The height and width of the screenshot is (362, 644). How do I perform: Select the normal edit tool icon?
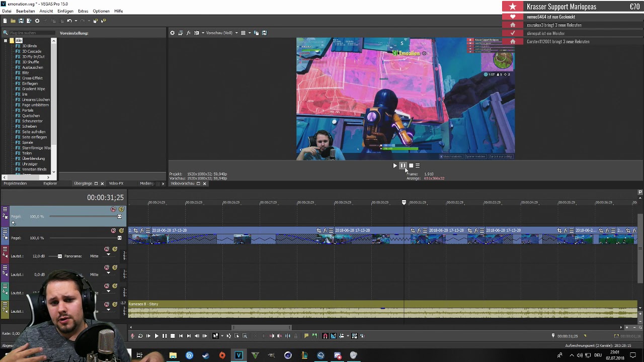point(215,336)
